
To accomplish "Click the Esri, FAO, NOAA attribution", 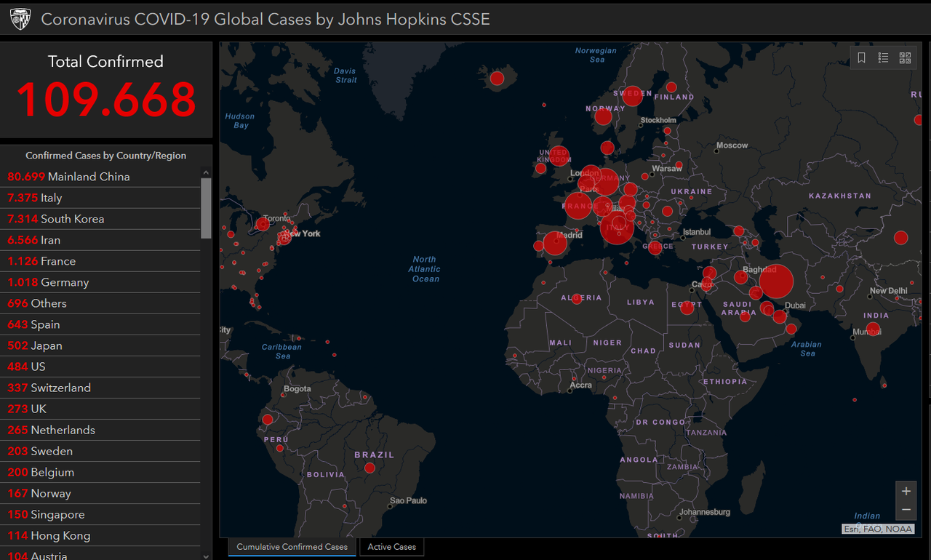I will coord(878,529).
